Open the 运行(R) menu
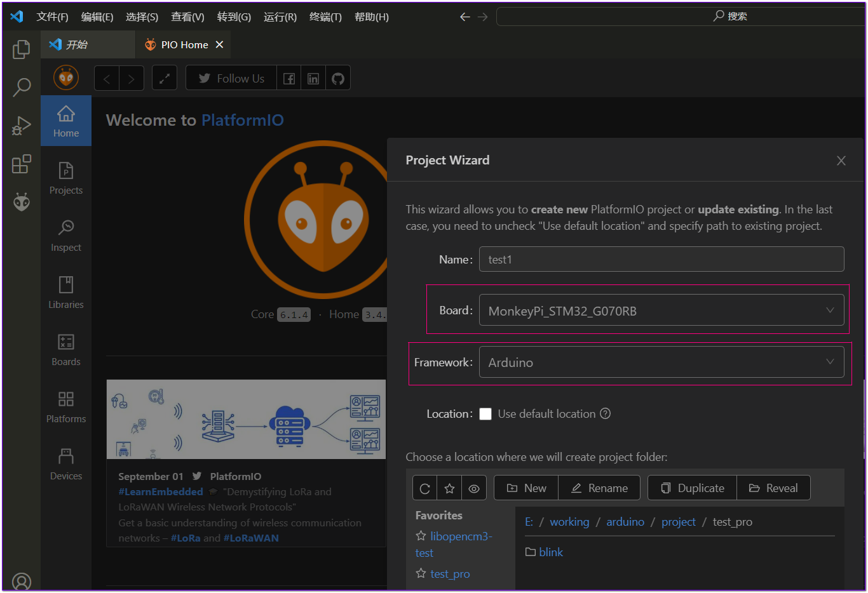The height and width of the screenshot is (593, 868). click(x=280, y=17)
